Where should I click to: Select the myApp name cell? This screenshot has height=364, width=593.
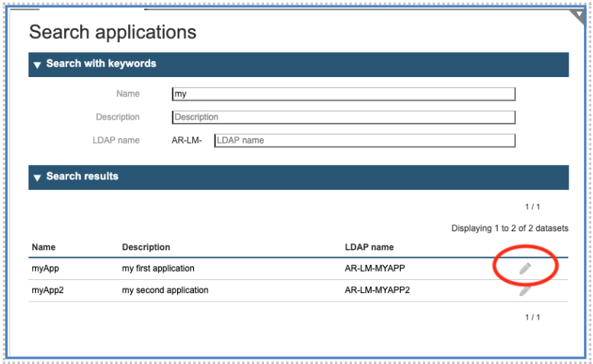[x=45, y=269]
